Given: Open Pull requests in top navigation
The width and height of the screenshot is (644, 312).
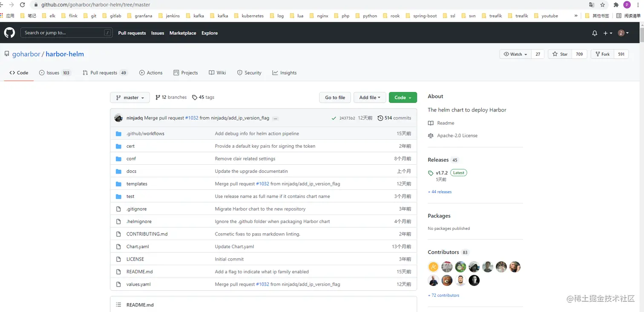Looking at the screenshot, I should [132, 33].
